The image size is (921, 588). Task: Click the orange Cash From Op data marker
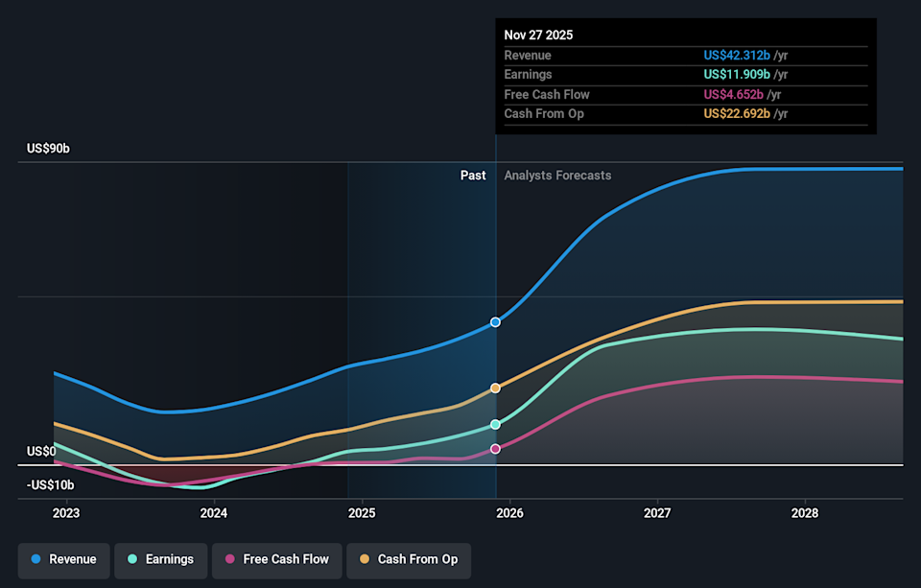495,388
